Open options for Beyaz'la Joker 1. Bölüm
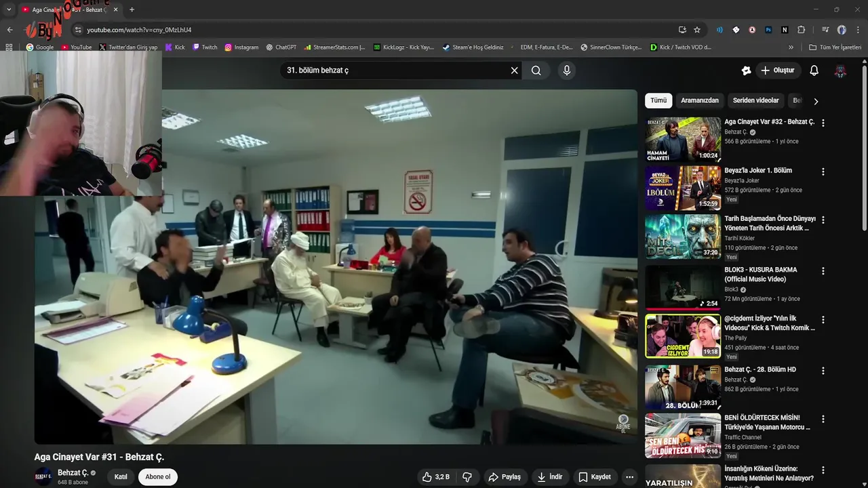Viewport: 868px width, 488px height. coord(823,172)
